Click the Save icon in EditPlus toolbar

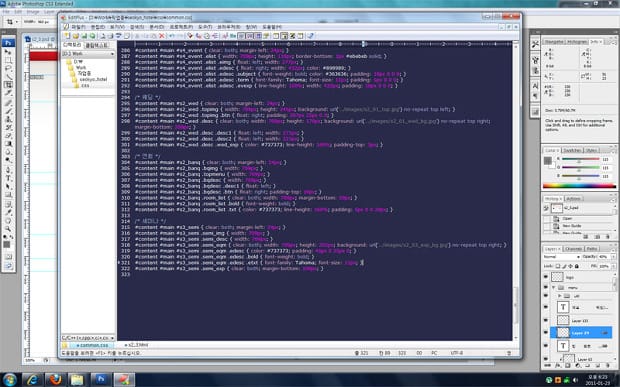pyautogui.click(x=83, y=36)
